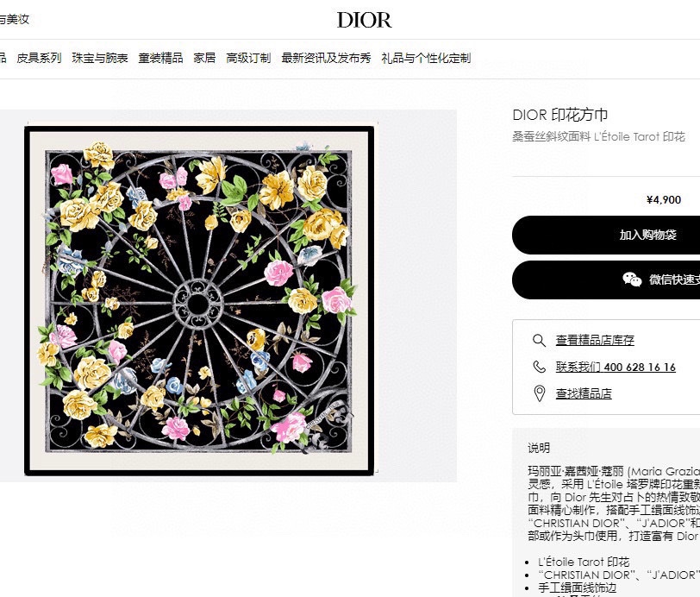Open the 高级订制 menu

click(x=248, y=58)
